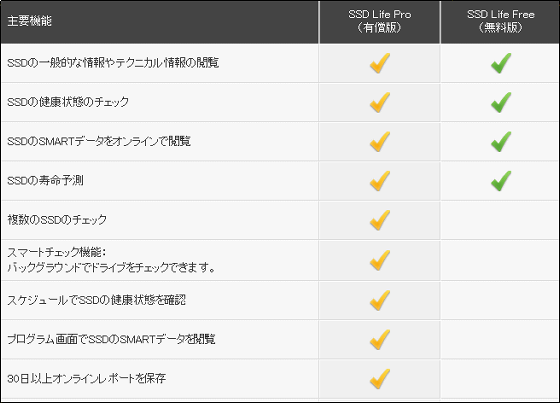The height and width of the screenshot is (403, 560).
Task: Click the Free checkmark for 一般的な情報やテクニカル情報の閲覧
Action: 501,63
